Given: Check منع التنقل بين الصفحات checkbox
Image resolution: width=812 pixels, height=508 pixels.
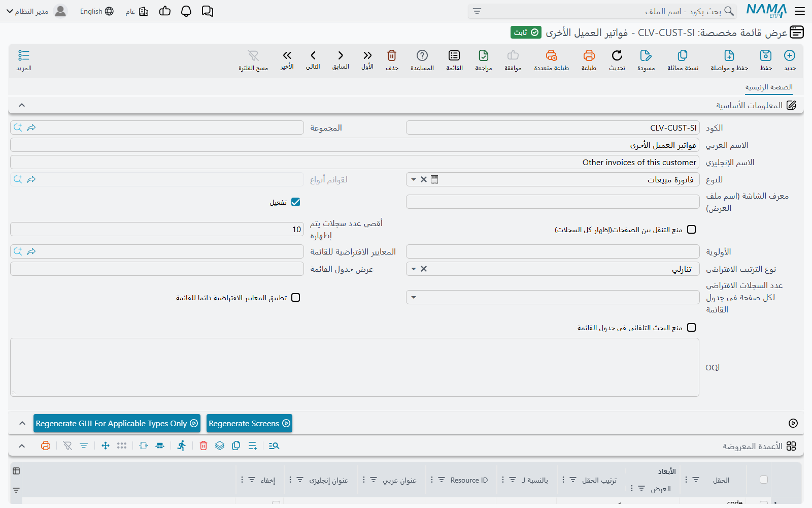Looking at the screenshot, I should [691, 230].
